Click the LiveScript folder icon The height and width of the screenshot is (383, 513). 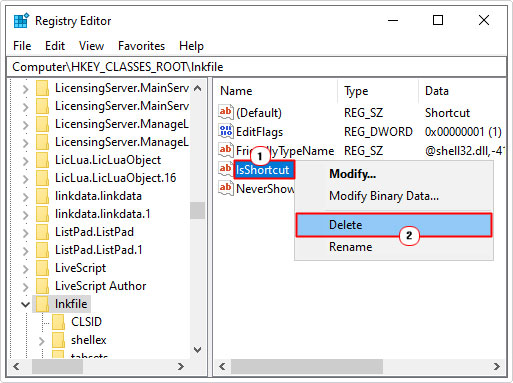pyautogui.click(x=42, y=268)
